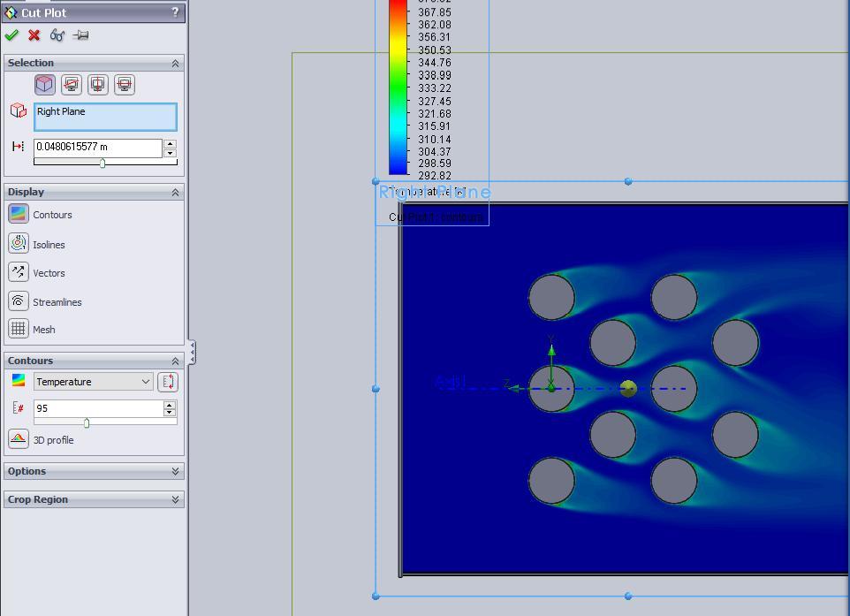Click the pushpin keep-visible icon
The height and width of the screenshot is (616, 850).
tap(80, 35)
